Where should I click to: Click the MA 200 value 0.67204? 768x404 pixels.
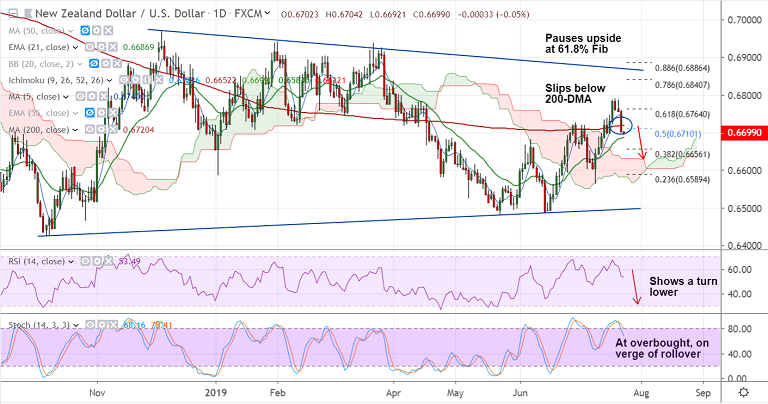tap(138, 130)
